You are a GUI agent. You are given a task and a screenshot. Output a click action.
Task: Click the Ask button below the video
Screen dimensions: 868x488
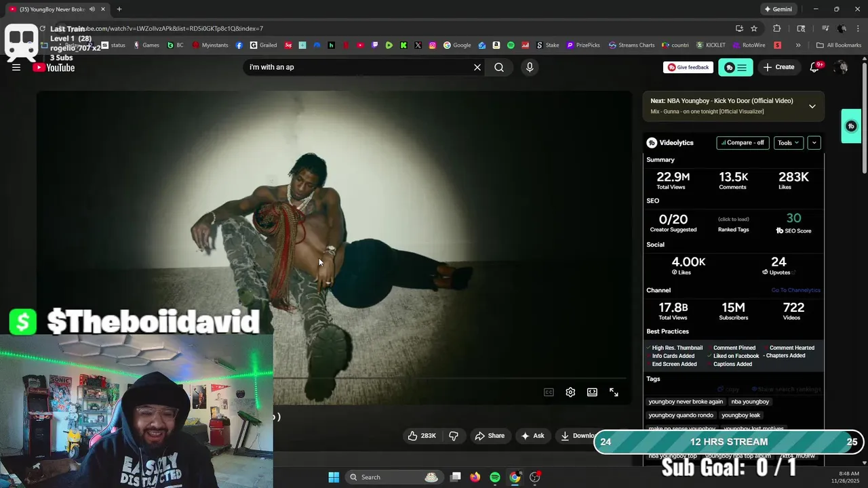click(x=532, y=436)
